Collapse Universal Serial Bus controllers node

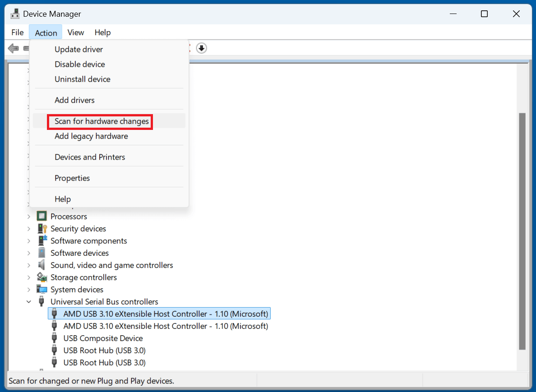[x=29, y=302]
